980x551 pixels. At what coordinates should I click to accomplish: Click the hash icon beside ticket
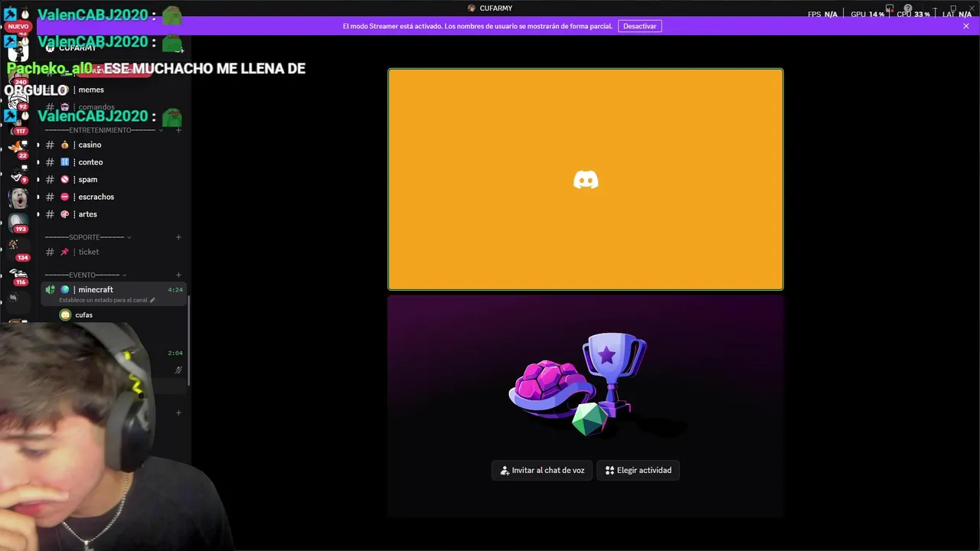pos(50,252)
